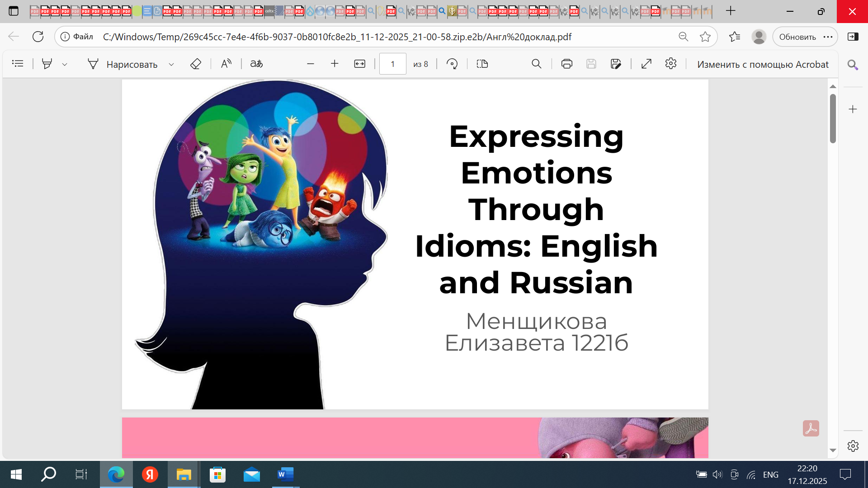This screenshot has height=488, width=868.
Task: Open the PDF settings gear
Action: (x=671, y=64)
